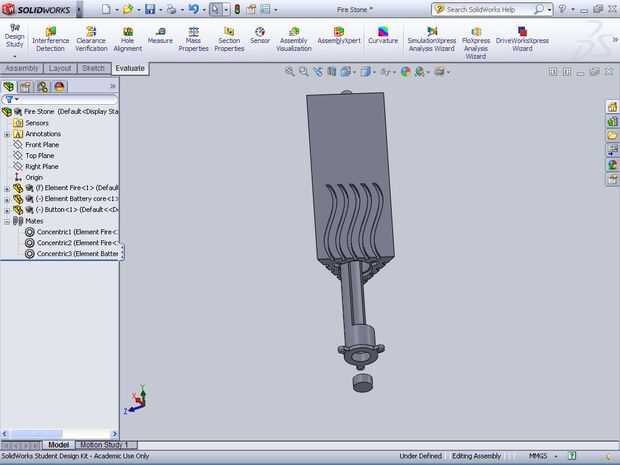This screenshot has height=465, width=620.
Task: Select the Front Plane
Action: pos(42,145)
